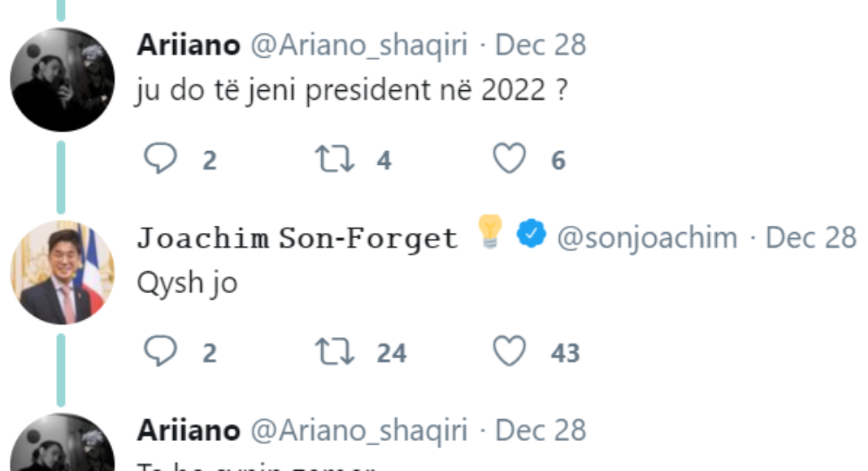Screen dimensions: 868x471
Task: Click the 24 retweets count
Action: click(x=391, y=353)
